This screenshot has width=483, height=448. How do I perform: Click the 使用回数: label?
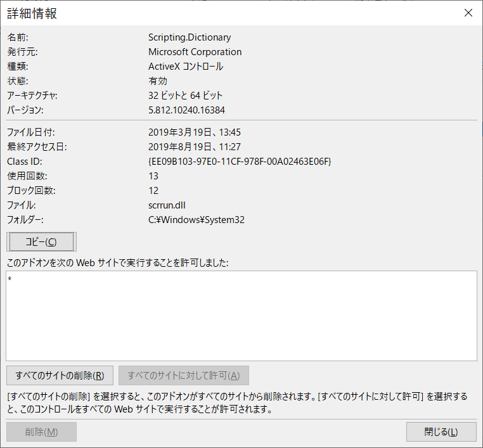point(27,176)
